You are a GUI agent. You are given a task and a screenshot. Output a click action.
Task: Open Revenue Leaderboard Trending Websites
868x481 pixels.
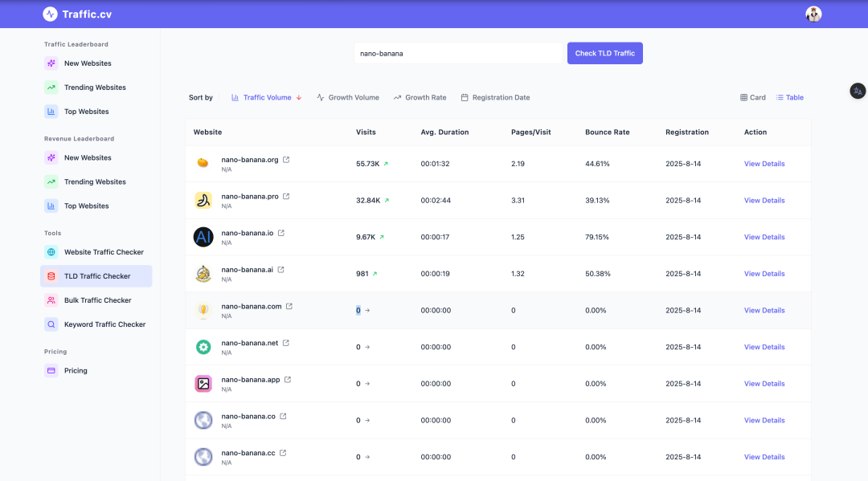click(x=96, y=182)
